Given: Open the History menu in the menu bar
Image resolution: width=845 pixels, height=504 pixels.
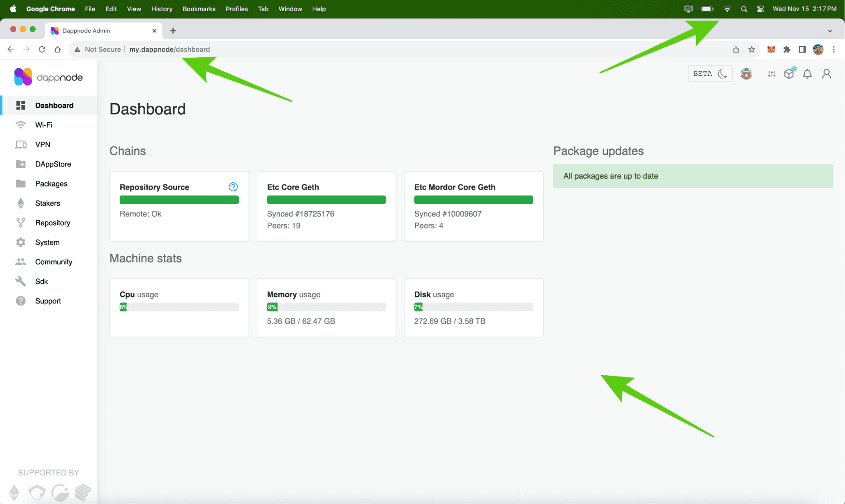Looking at the screenshot, I should [162, 8].
